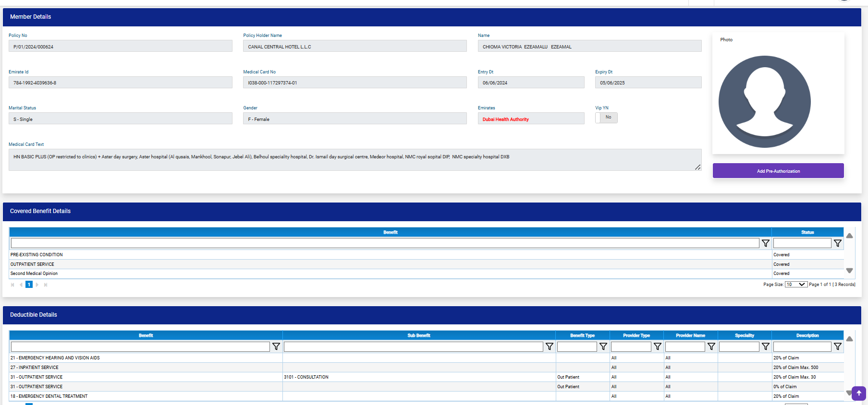Sort by Sub Benefit column header
The width and height of the screenshot is (868, 405).
coord(419,335)
